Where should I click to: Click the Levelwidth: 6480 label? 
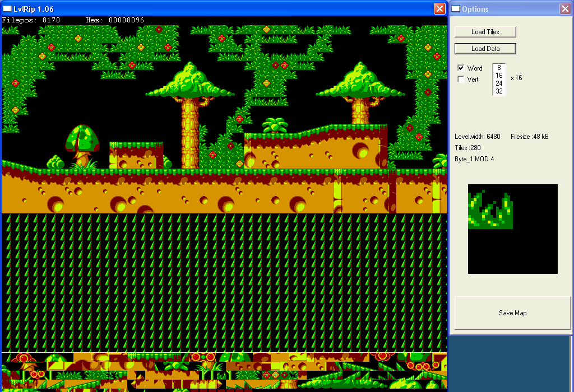click(478, 137)
